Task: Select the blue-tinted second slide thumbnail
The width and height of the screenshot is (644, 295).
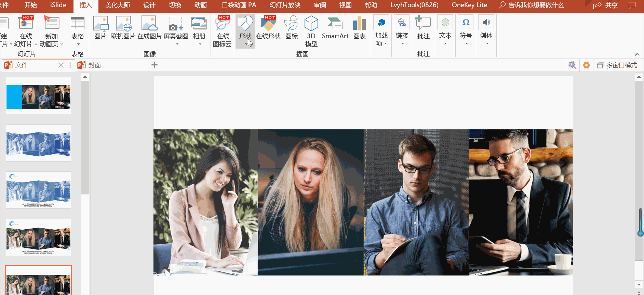Action: tap(39, 143)
